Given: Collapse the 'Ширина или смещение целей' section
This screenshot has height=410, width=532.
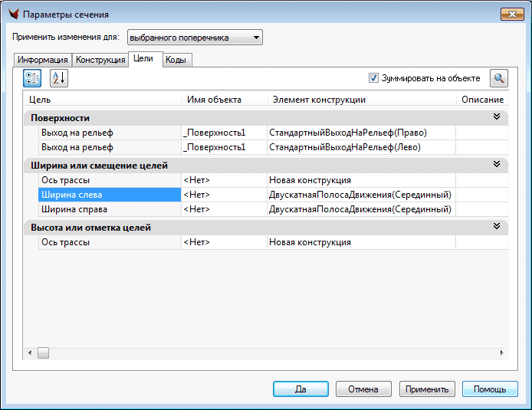Looking at the screenshot, I should (496, 165).
